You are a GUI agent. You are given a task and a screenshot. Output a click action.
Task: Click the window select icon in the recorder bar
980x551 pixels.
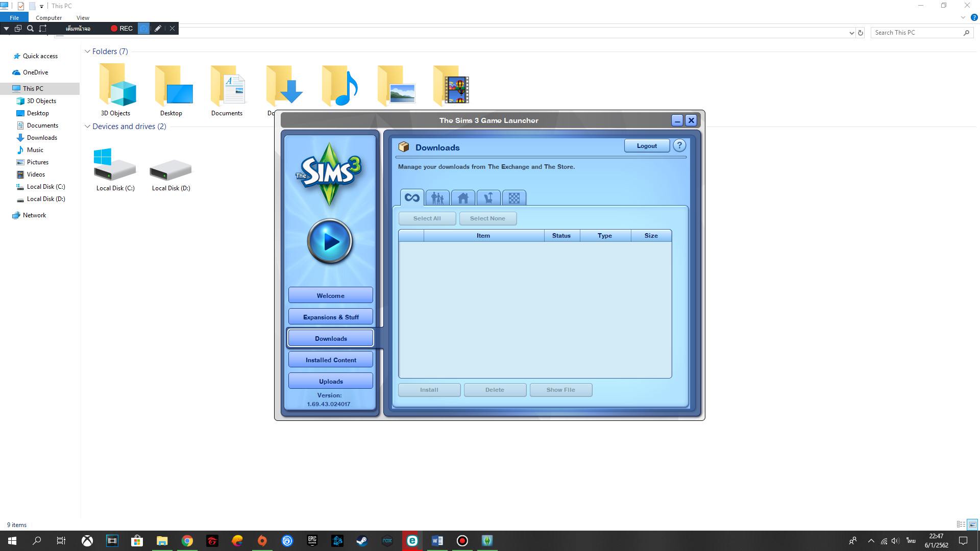coord(18,29)
